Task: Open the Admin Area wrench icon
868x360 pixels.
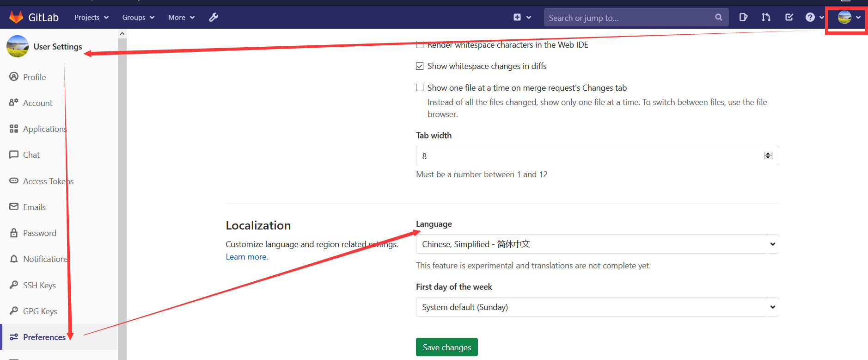Action: [x=214, y=17]
